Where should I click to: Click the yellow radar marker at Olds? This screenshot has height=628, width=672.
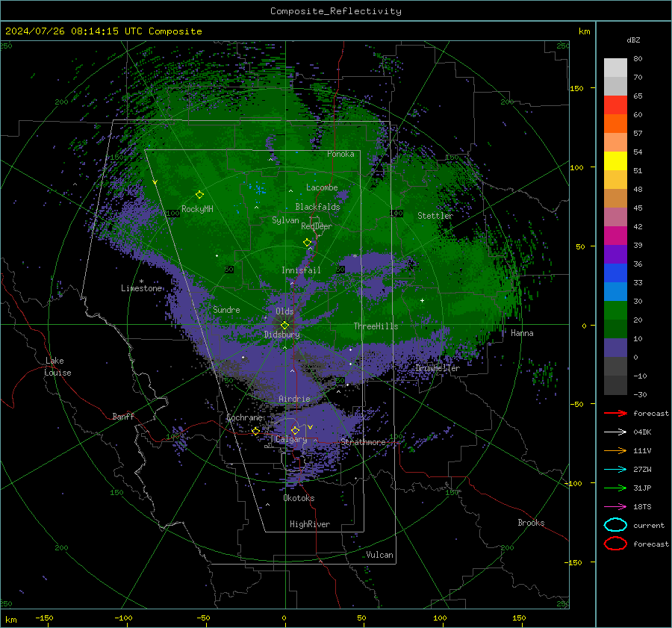click(285, 325)
